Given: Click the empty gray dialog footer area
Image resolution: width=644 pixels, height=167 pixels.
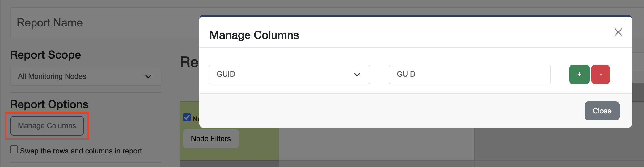Looking at the screenshot, I should tap(371, 111).
